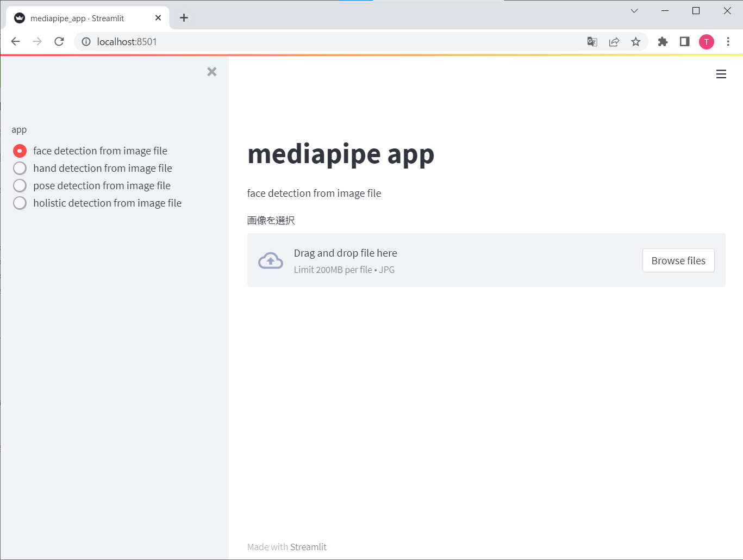Open the Streamlit link in the footer
Screen dimensions: 743x560
point(308,547)
